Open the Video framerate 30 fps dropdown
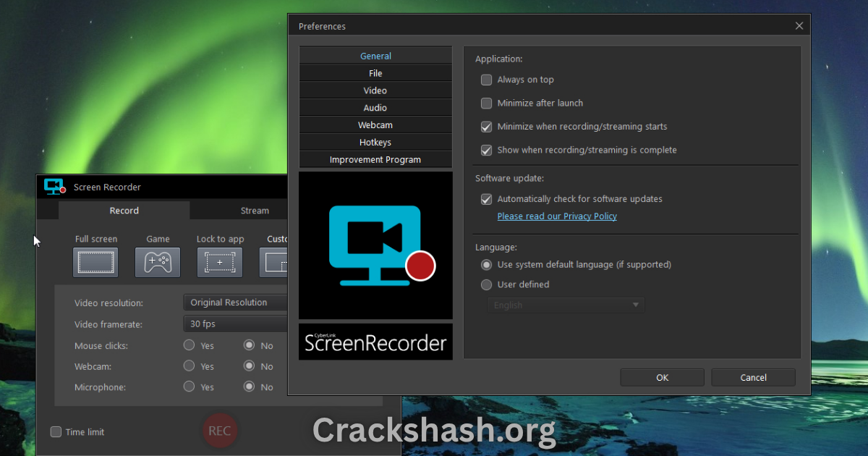The width and height of the screenshot is (868, 456). tap(236, 324)
